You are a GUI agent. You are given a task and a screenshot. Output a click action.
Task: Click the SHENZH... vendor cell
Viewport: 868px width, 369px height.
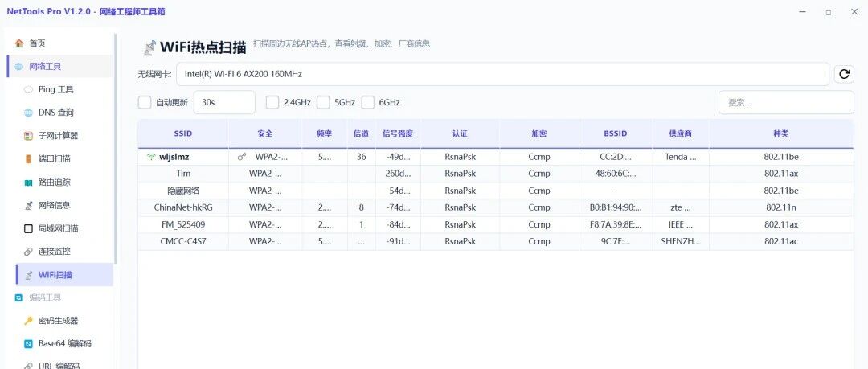click(681, 241)
